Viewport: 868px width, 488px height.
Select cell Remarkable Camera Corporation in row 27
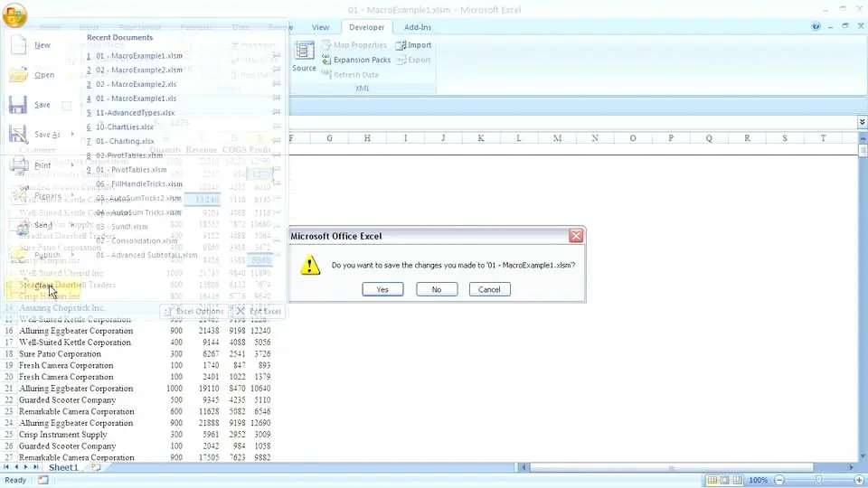(x=76, y=457)
